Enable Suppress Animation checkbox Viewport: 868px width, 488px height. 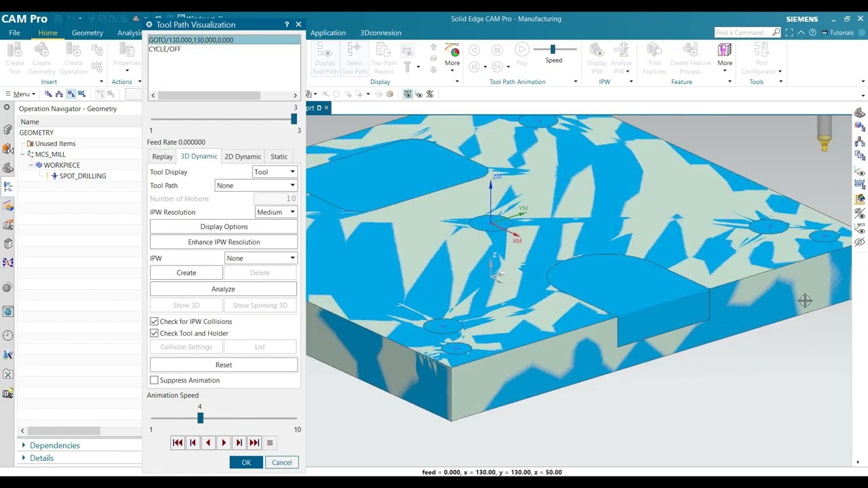point(154,380)
